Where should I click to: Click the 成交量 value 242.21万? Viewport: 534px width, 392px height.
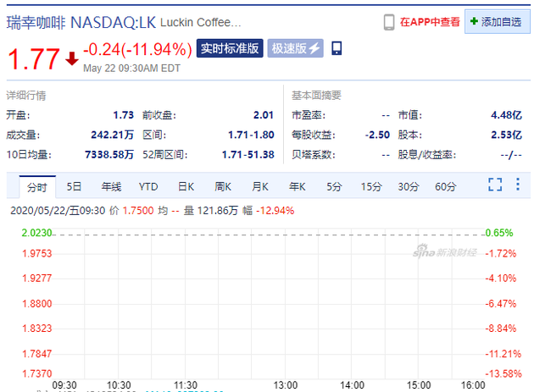113,135
